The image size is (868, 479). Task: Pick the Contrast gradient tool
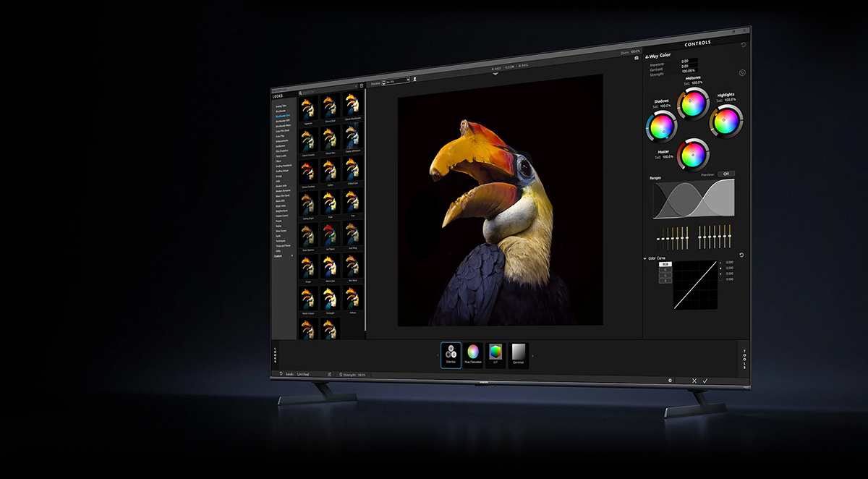519,355
